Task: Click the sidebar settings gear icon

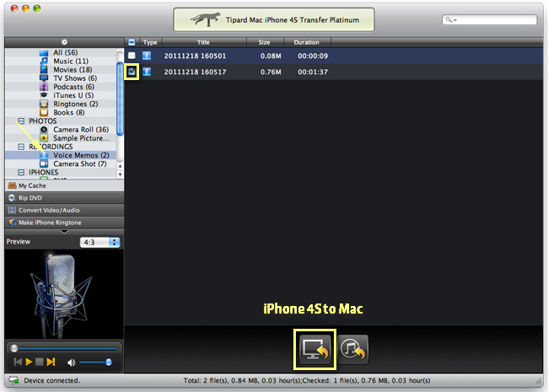Action: [64, 42]
